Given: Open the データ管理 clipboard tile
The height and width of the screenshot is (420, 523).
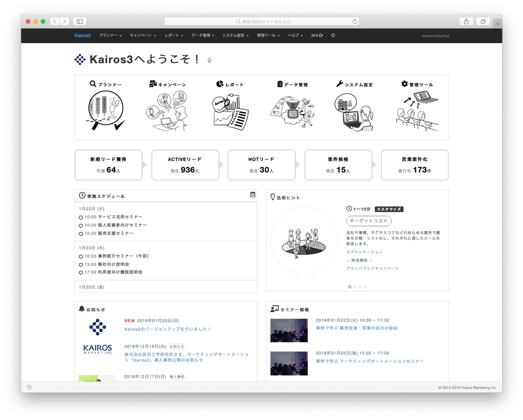Looking at the screenshot, I should point(292,106).
